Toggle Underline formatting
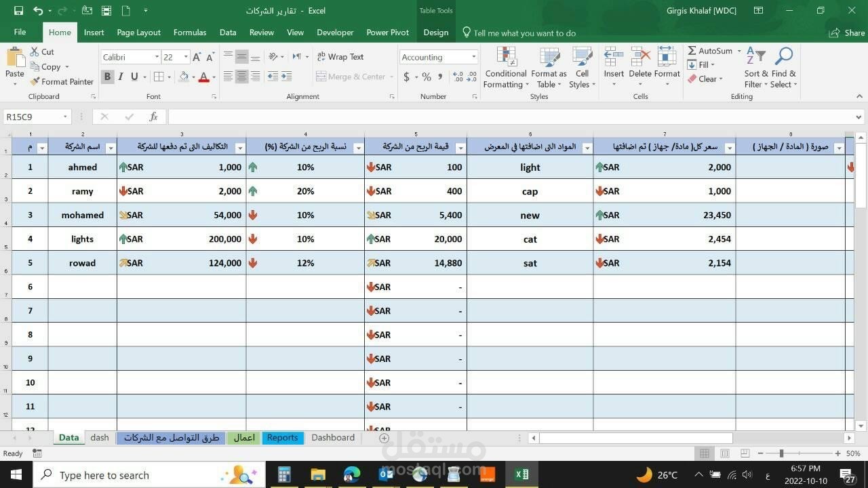The height and width of the screenshot is (488, 868). pos(134,77)
